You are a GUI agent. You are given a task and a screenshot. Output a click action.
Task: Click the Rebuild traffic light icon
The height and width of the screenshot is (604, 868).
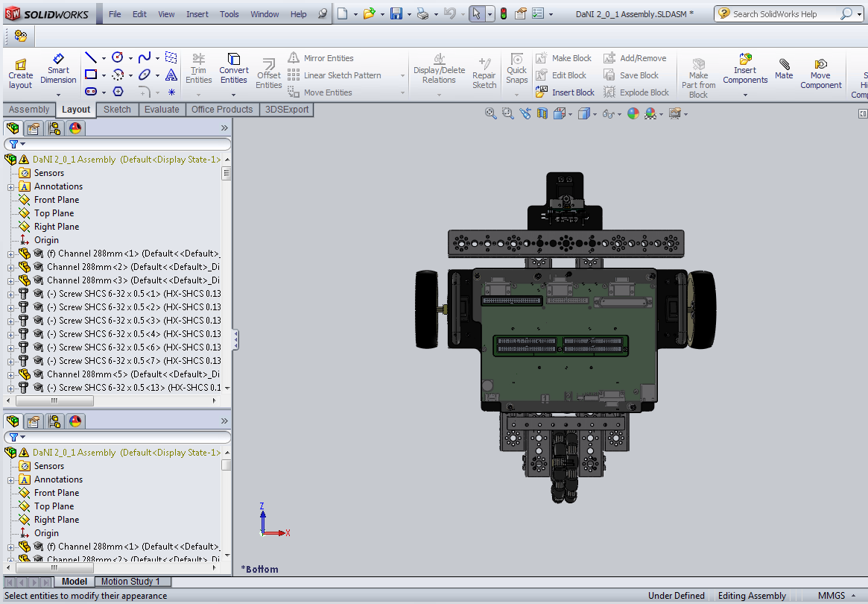(503, 13)
